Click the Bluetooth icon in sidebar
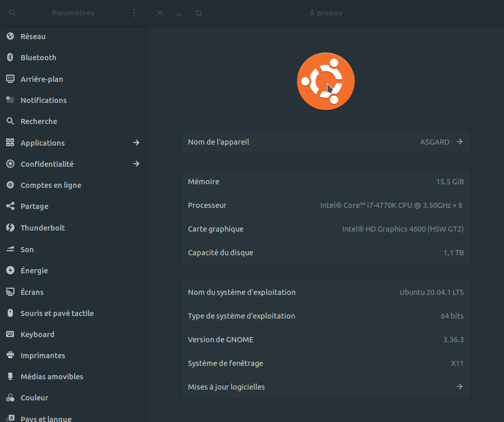This screenshot has height=422, width=504. (x=10, y=58)
